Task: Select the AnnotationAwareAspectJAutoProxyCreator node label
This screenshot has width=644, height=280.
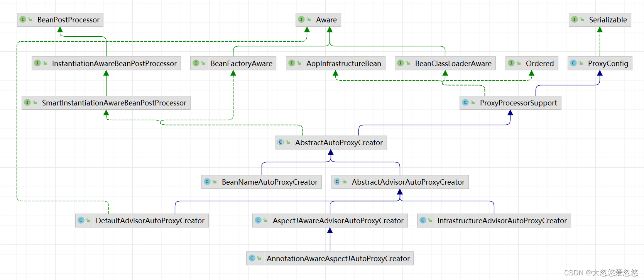Action: pos(338,258)
